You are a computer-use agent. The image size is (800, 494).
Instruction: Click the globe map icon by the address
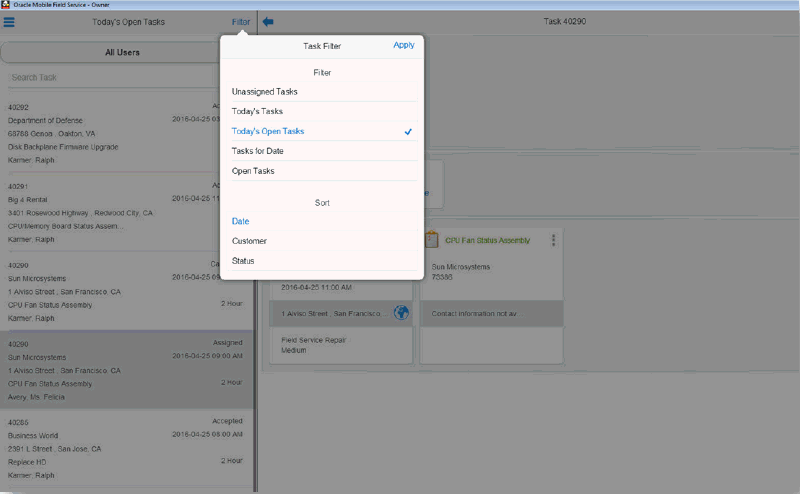402,312
